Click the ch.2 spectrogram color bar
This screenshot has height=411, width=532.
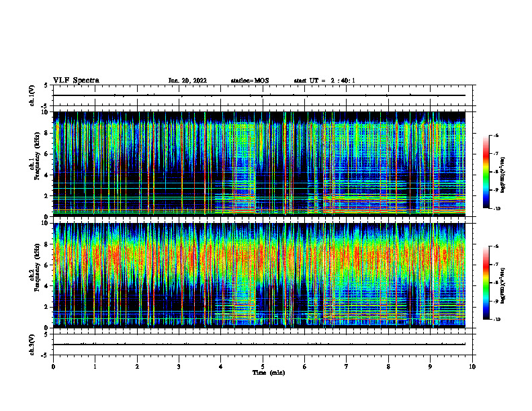click(486, 283)
